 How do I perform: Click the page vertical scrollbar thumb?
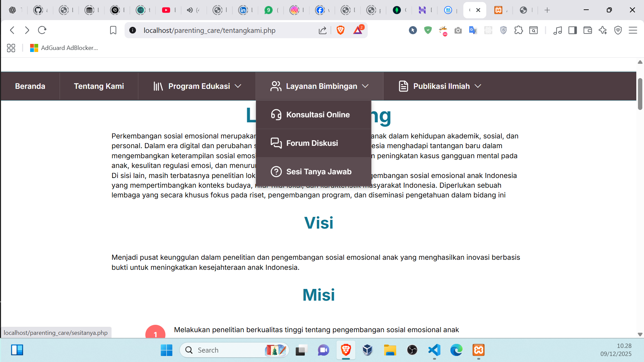640,94
